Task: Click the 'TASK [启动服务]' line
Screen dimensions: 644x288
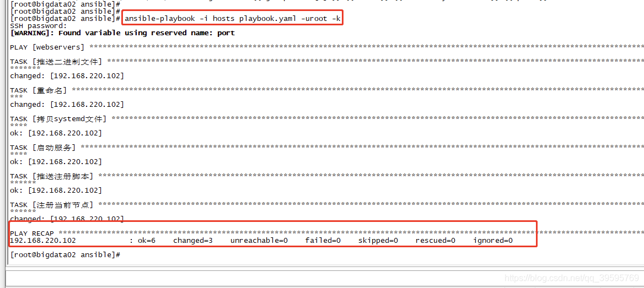Action: [x=327, y=147]
